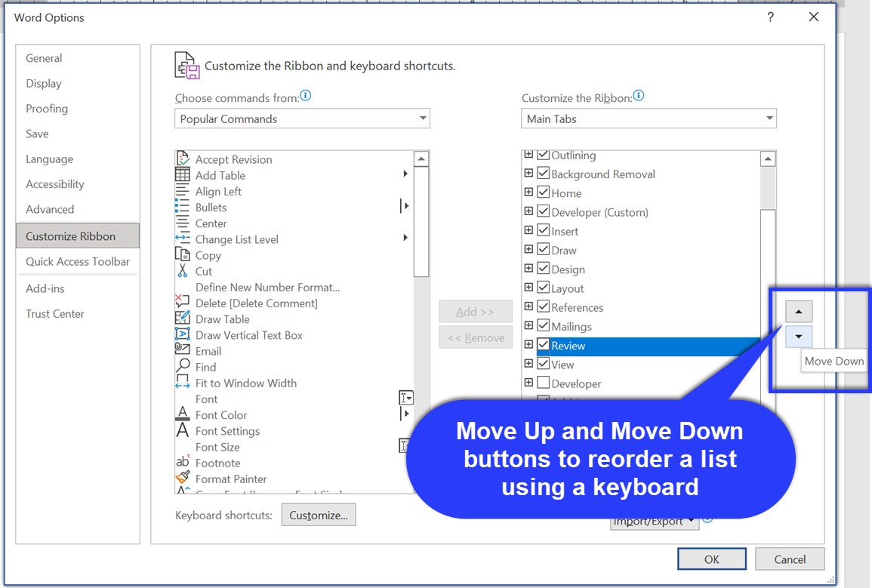872x588 pixels.
Task: Click the Help question mark icon
Action: (770, 17)
